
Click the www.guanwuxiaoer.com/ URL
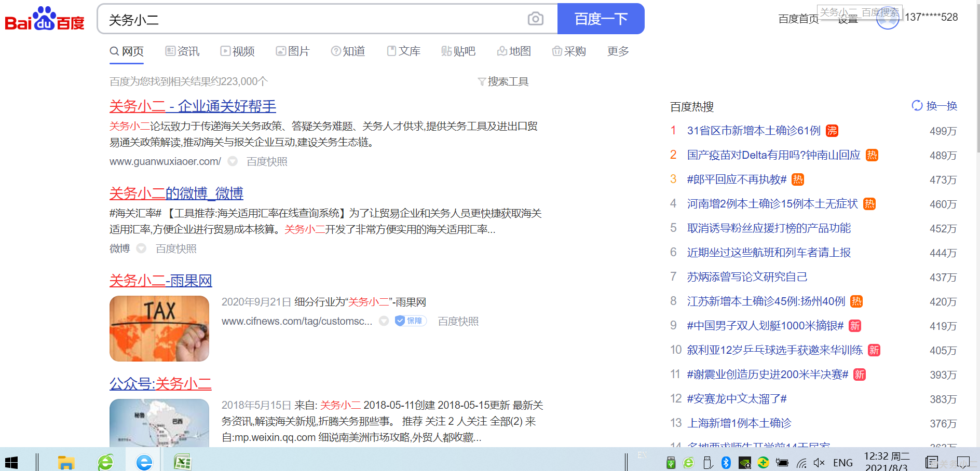pos(165,161)
